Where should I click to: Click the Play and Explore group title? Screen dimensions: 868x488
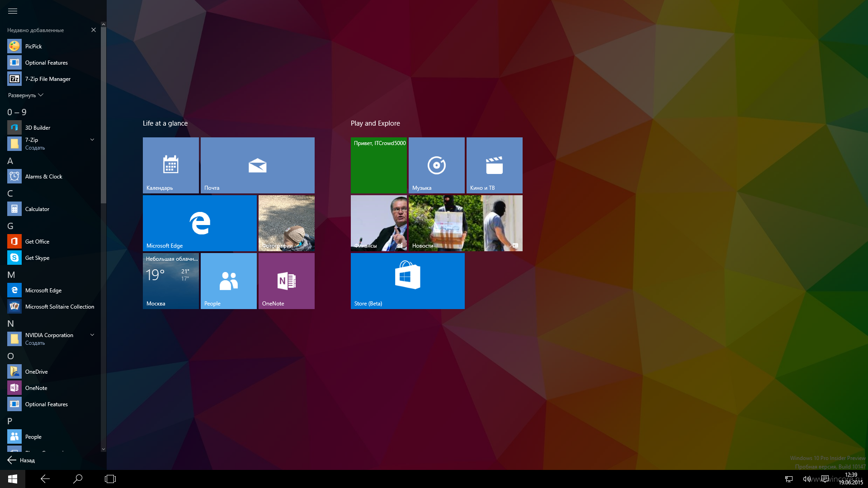(x=375, y=123)
